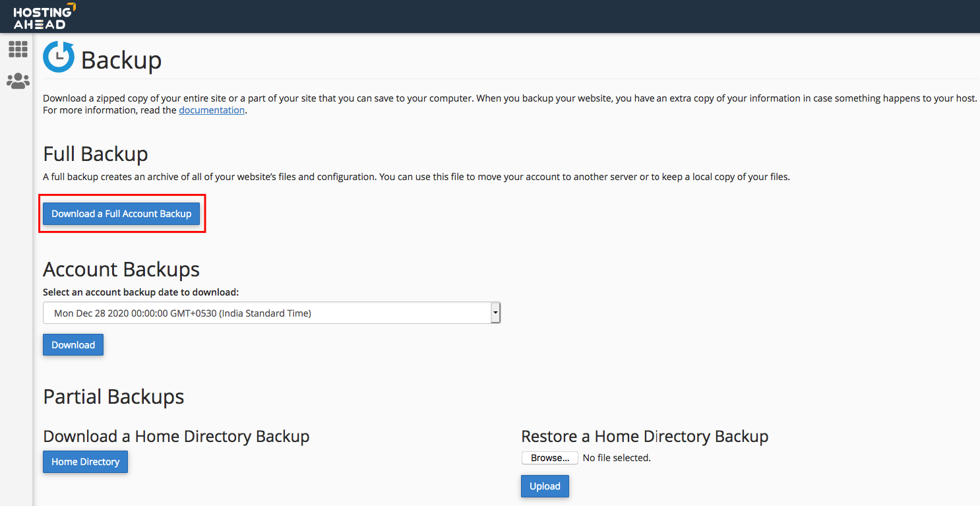Select the Full Backup heading

[96, 154]
